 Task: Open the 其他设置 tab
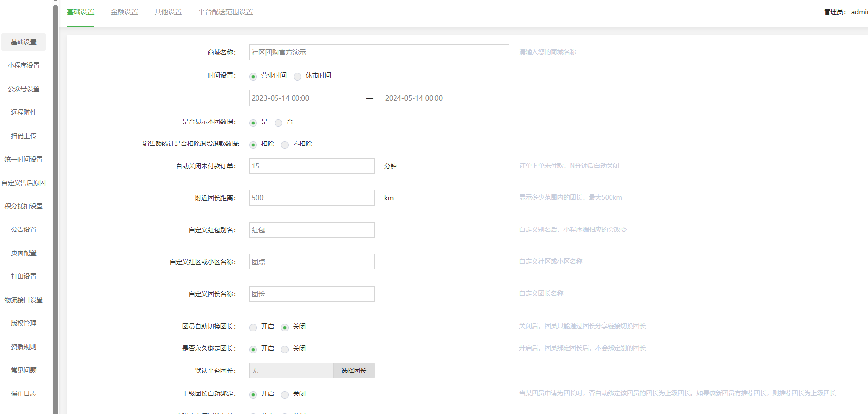tap(168, 12)
